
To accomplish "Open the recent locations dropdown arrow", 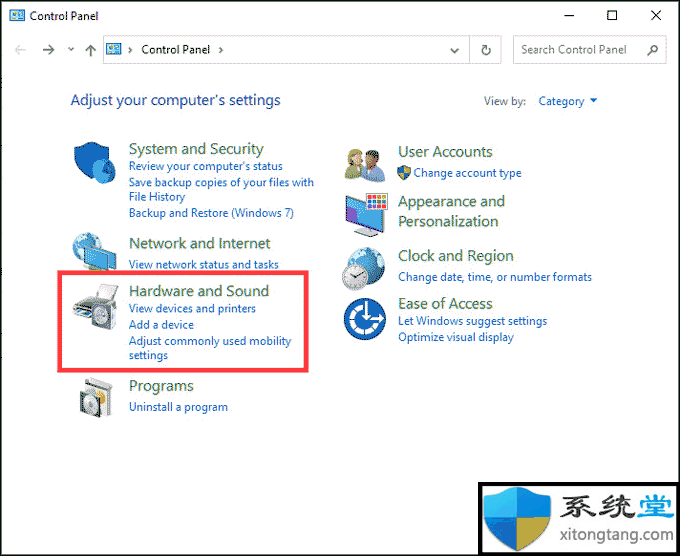I will click(x=71, y=49).
